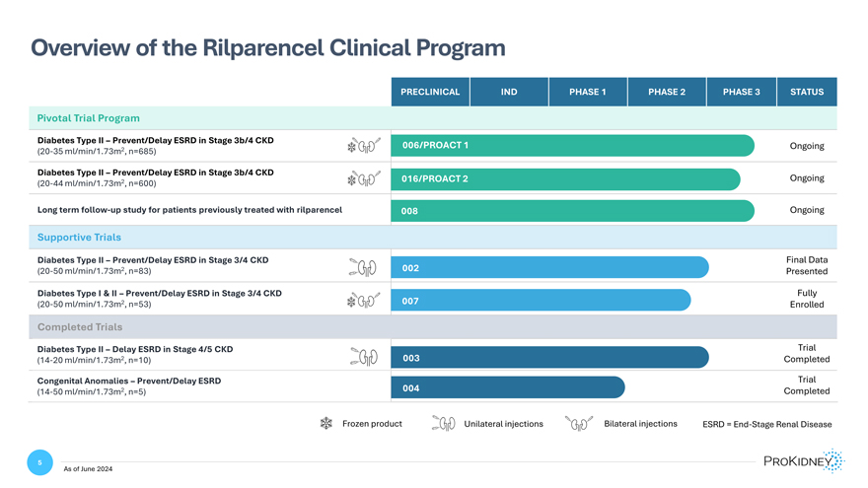
Task: Click the frozen bilateral kidney icon in trial 007 row
Action: click(x=364, y=301)
